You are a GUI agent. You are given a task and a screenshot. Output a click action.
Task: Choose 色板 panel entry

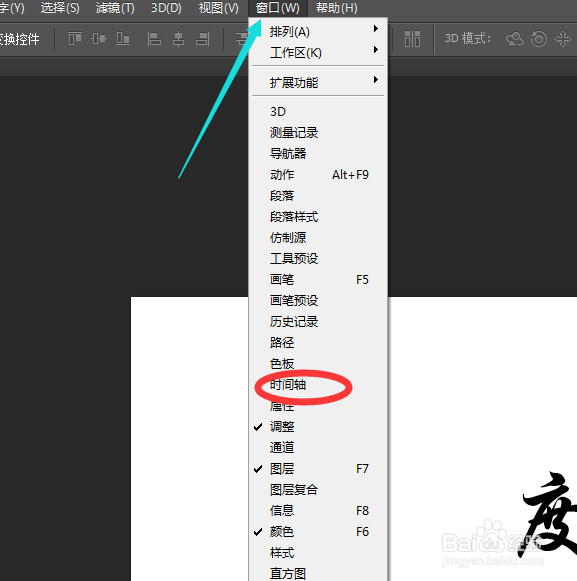(x=318, y=363)
